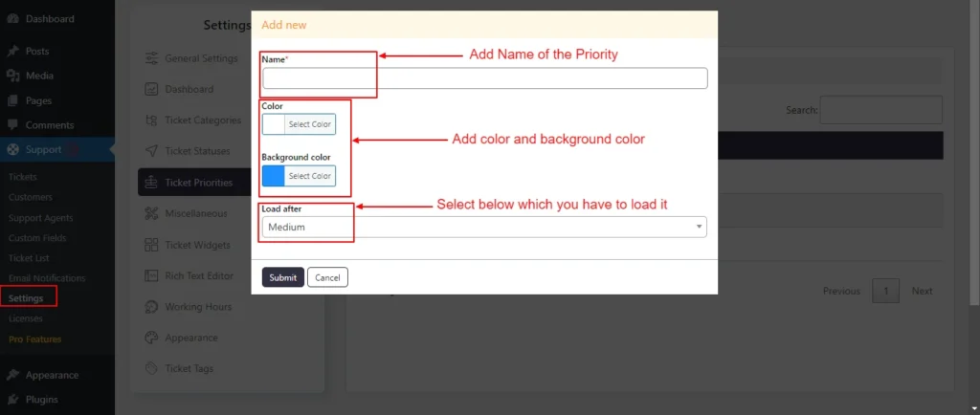980x415 pixels.
Task: Open the Pro Features link
Action: pos(35,339)
